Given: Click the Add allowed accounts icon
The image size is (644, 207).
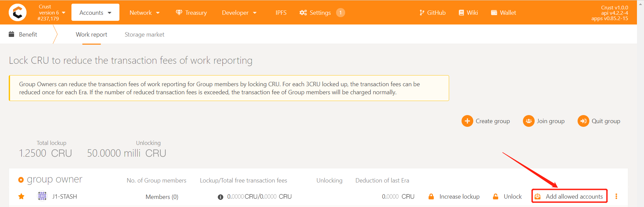Looking at the screenshot, I should click(x=538, y=196).
